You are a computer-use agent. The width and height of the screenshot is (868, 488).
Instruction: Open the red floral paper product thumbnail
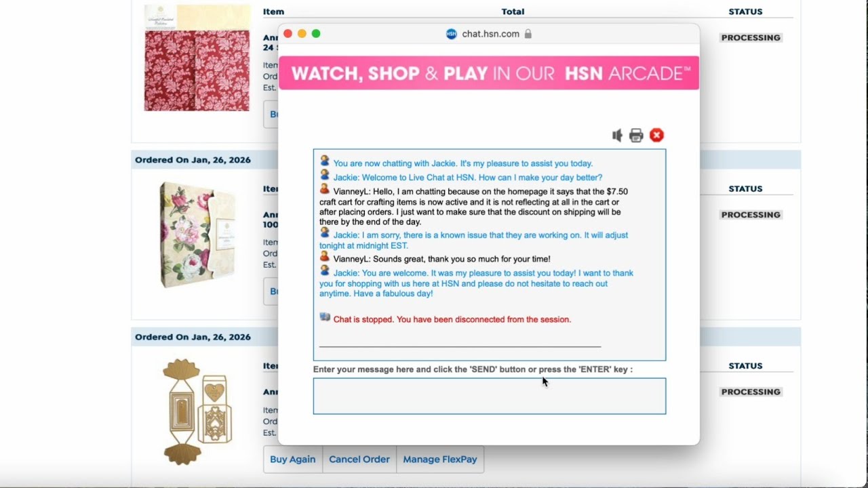[x=197, y=58]
